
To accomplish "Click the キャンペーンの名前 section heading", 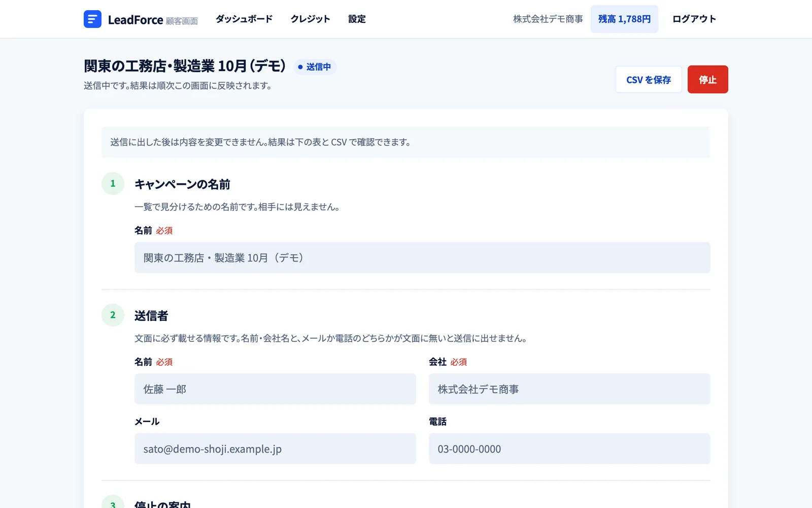I will [182, 184].
